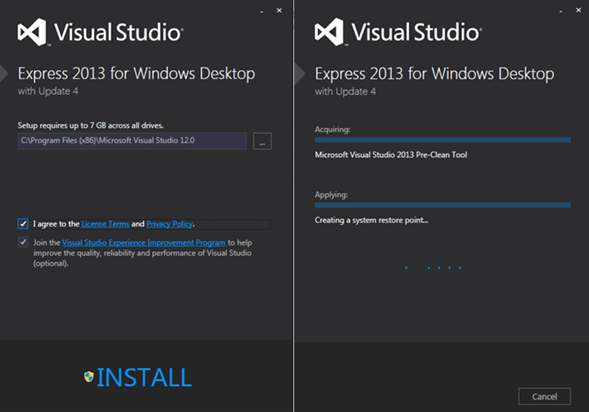Click 'with Update 4' text in progress window
This screenshot has height=412, width=589.
click(345, 92)
